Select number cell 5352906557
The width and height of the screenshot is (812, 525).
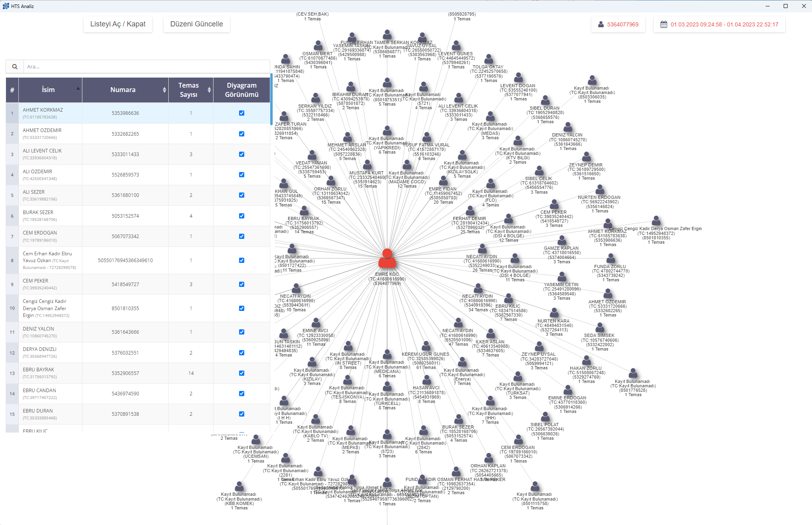click(125, 373)
